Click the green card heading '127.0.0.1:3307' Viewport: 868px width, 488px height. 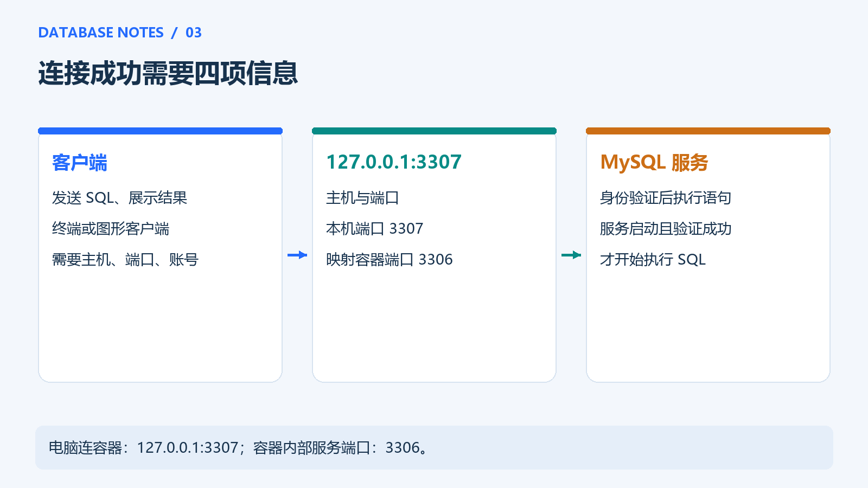pyautogui.click(x=394, y=162)
